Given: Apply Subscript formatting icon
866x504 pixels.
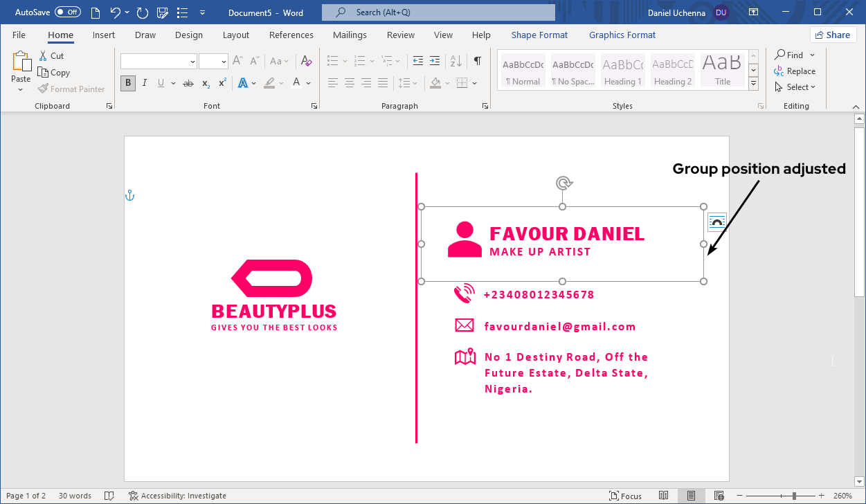Looking at the screenshot, I should click(205, 83).
